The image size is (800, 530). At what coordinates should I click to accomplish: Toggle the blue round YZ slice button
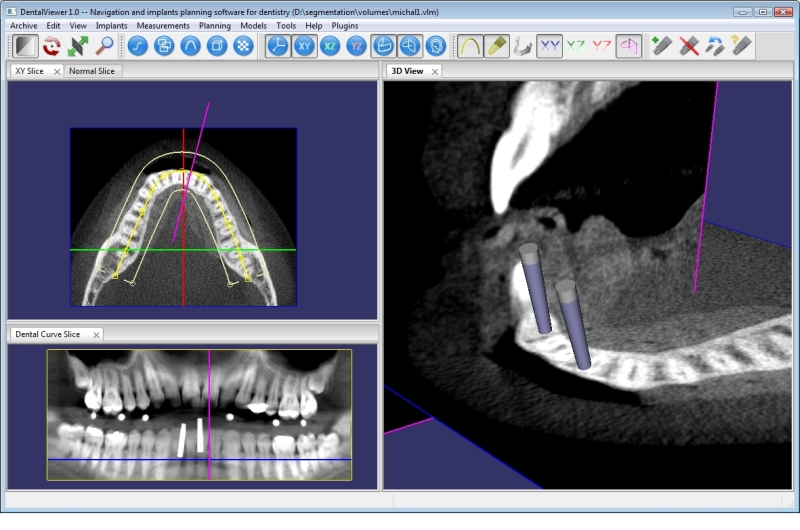(x=357, y=46)
